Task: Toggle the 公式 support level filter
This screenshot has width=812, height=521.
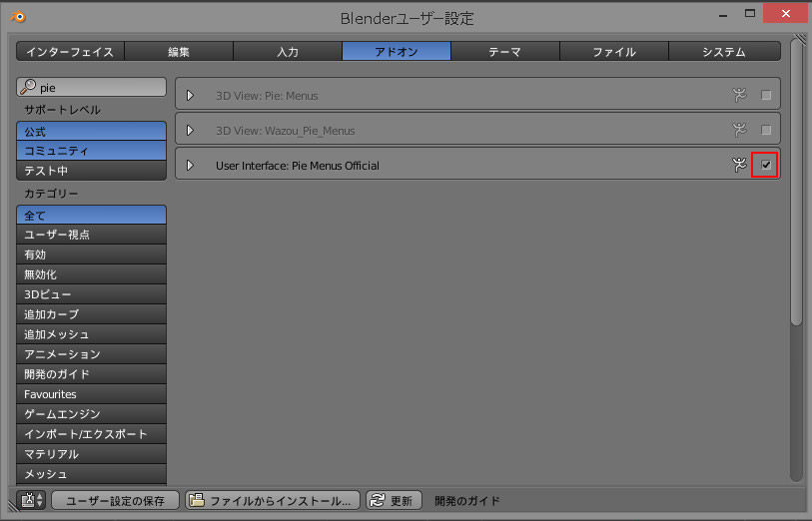Action: (91, 131)
